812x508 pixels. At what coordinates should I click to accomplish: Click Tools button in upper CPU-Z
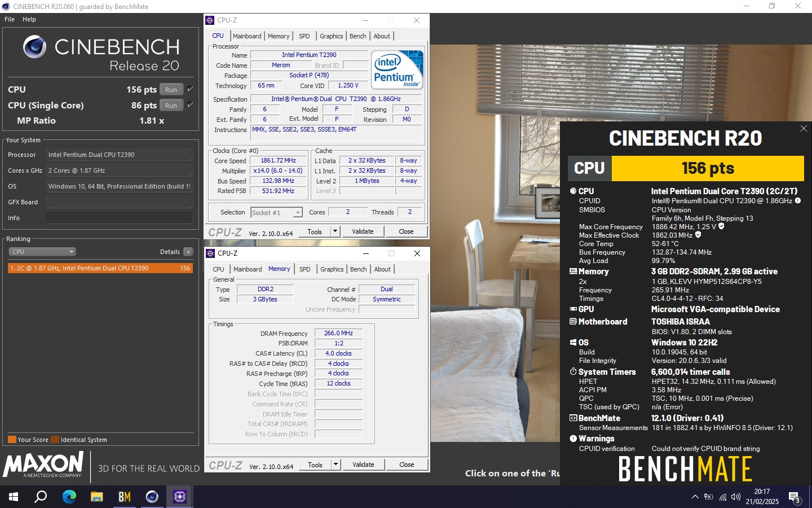(315, 231)
